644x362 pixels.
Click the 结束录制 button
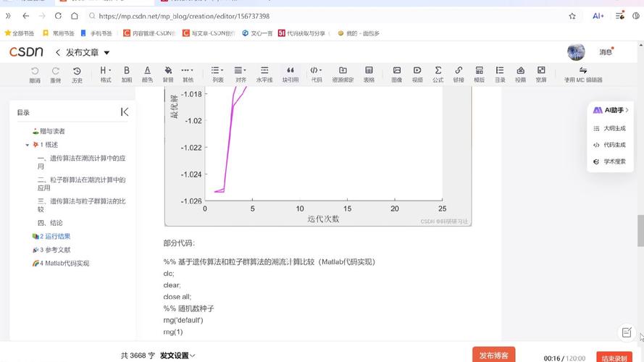pyautogui.click(x=614, y=357)
